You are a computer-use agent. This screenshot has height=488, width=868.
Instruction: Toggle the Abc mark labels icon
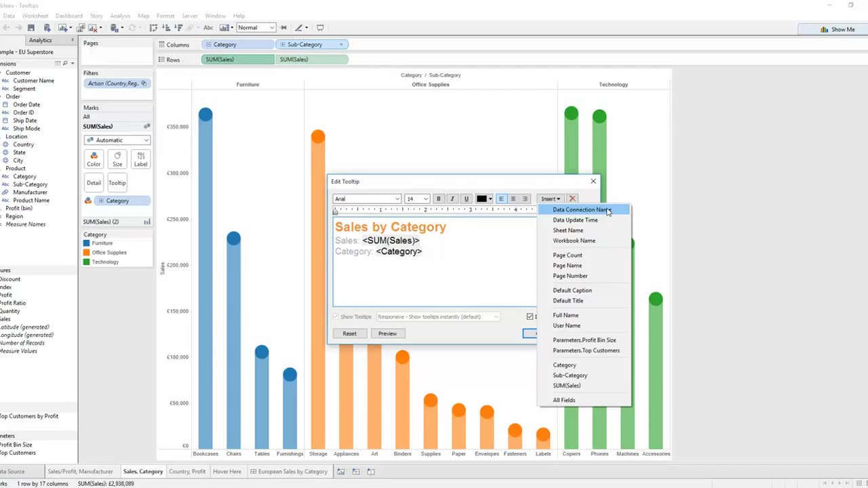tap(208, 28)
